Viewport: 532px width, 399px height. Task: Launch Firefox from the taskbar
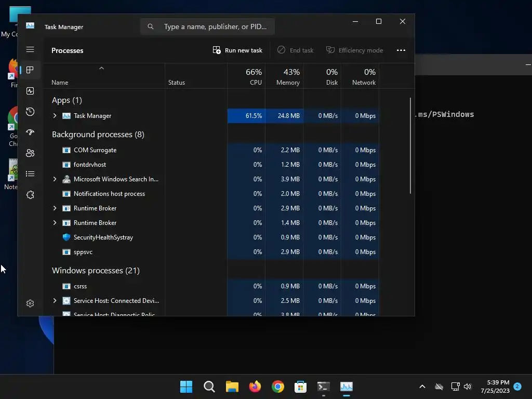(255, 387)
